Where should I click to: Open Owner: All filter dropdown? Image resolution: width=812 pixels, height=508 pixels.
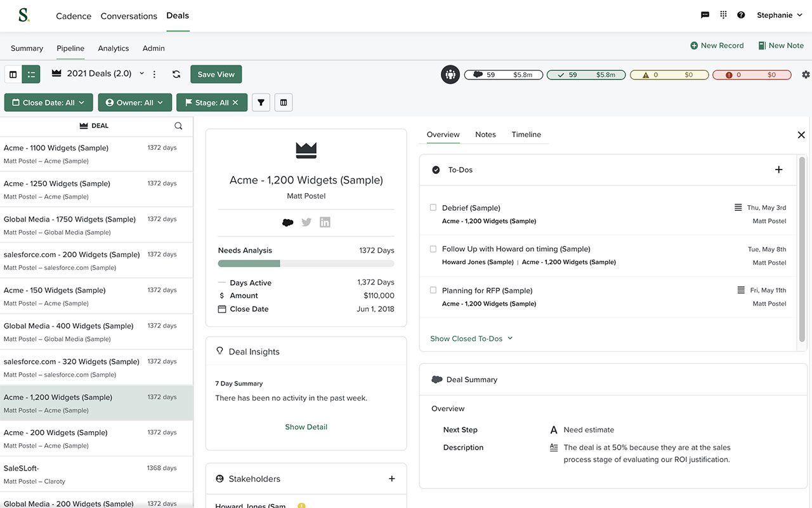[x=134, y=102]
